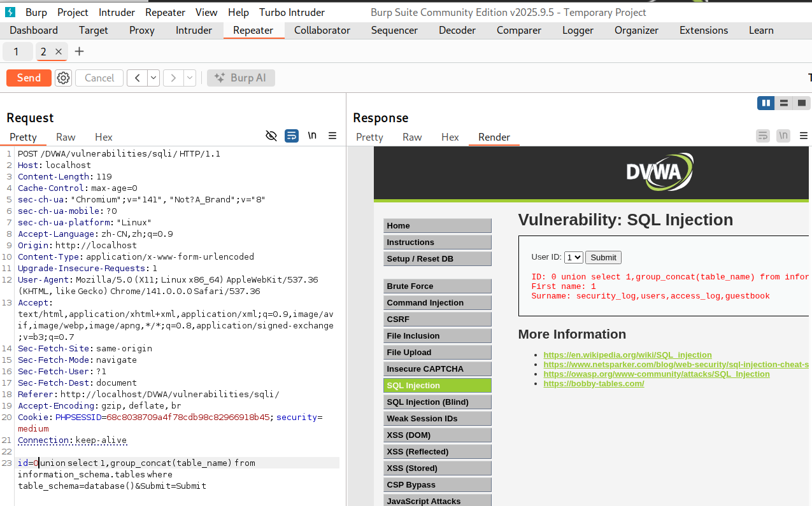
Task: Click Setup / Reset DB in DVWA sidebar
Action: (438, 258)
